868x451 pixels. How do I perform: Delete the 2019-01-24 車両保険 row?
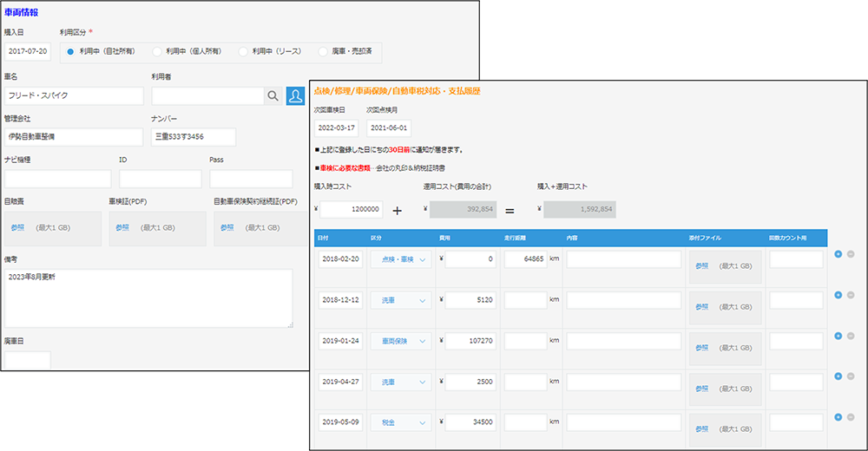tap(850, 336)
